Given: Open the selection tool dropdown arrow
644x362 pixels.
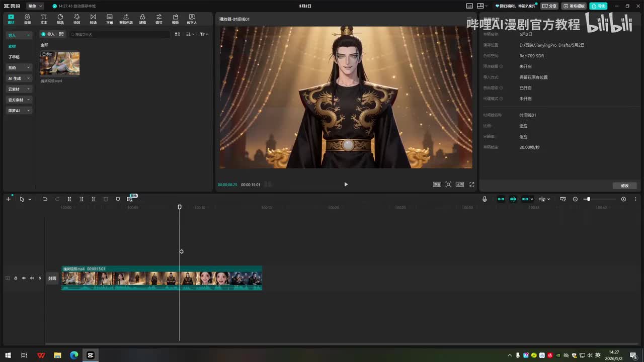Looking at the screenshot, I should click(30, 199).
